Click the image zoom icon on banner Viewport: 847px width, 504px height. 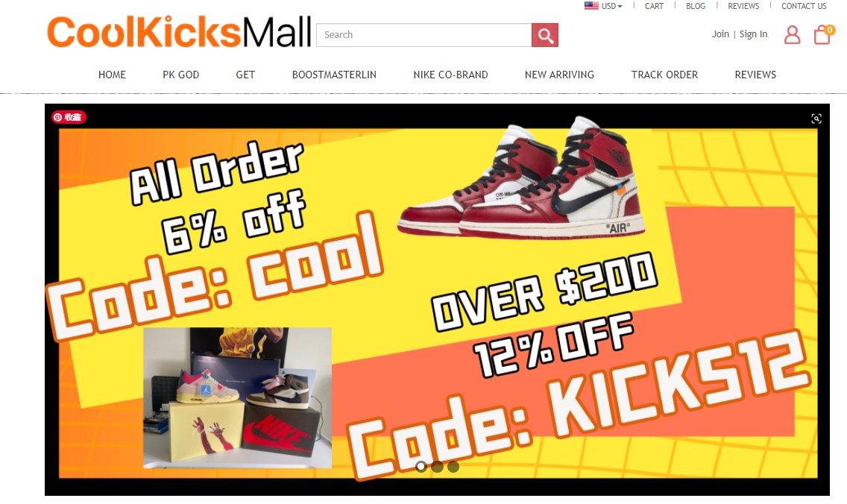(816, 119)
